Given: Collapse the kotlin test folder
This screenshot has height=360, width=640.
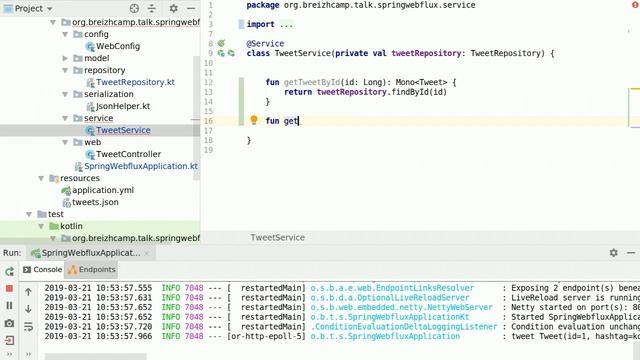Looking at the screenshot, I should [41, 226].
